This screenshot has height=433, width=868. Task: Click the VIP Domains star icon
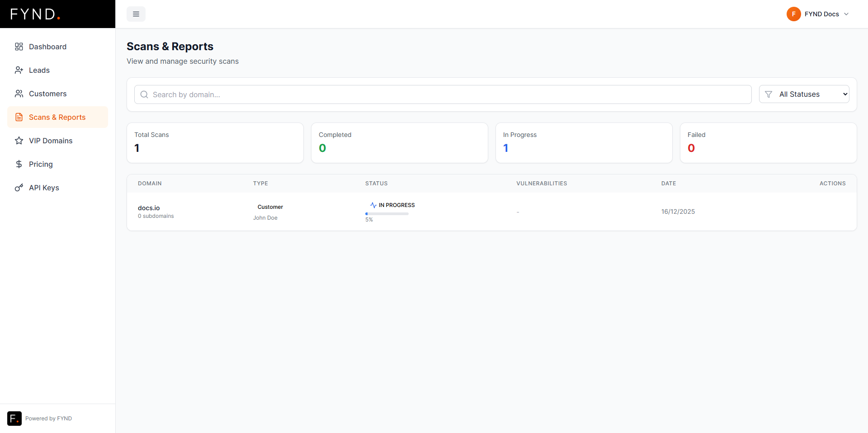click(x=19, y=141)
